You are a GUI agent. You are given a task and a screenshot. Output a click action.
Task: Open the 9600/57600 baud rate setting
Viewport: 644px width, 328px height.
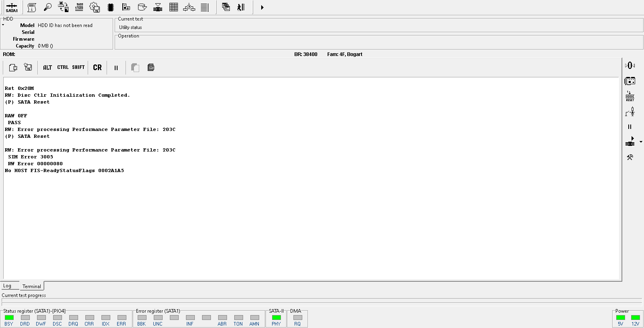pos(79,7)
